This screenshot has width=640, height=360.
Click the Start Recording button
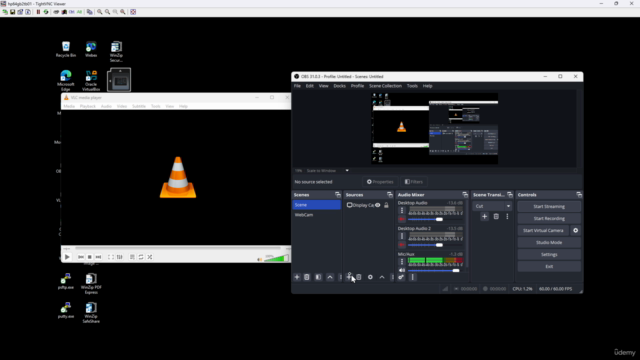[549, 218]
